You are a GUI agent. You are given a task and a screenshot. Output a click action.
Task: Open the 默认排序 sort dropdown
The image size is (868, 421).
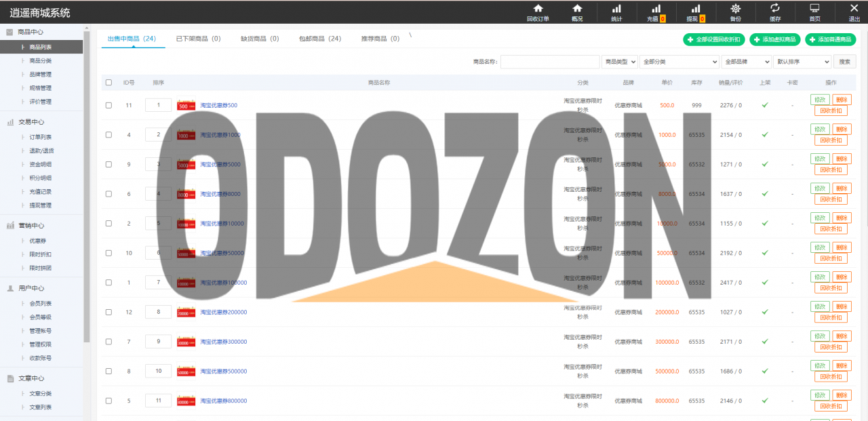point(802,62)
